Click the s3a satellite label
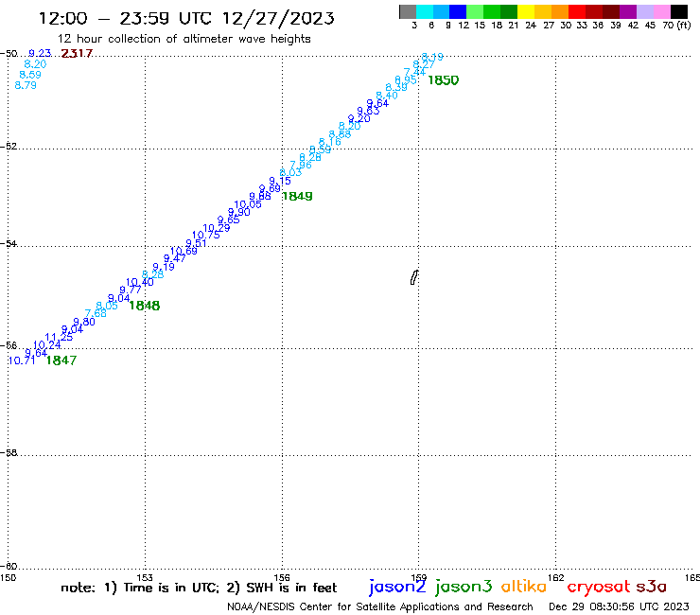Viewport: 700px width, 615px height. [x=652, y=588]
